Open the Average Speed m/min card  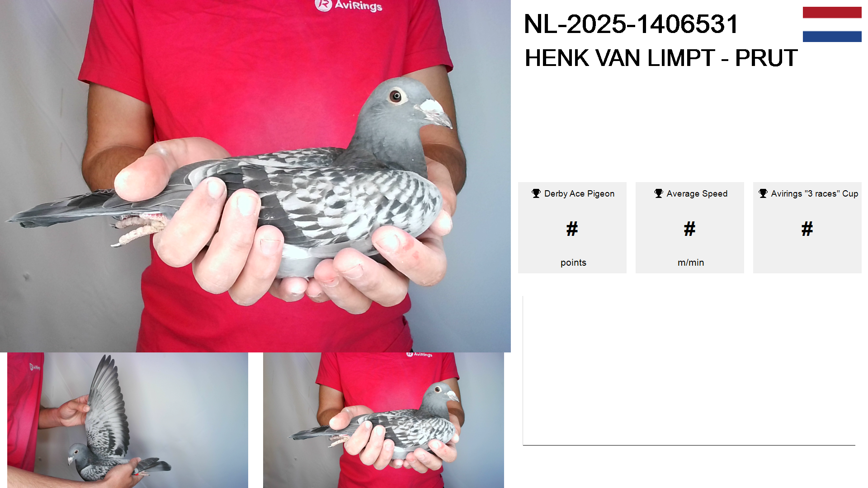point(690,228)
